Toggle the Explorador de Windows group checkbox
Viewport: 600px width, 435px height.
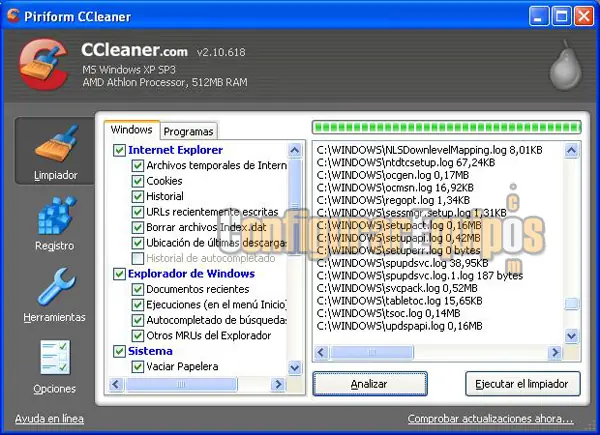tap(119, 274)
